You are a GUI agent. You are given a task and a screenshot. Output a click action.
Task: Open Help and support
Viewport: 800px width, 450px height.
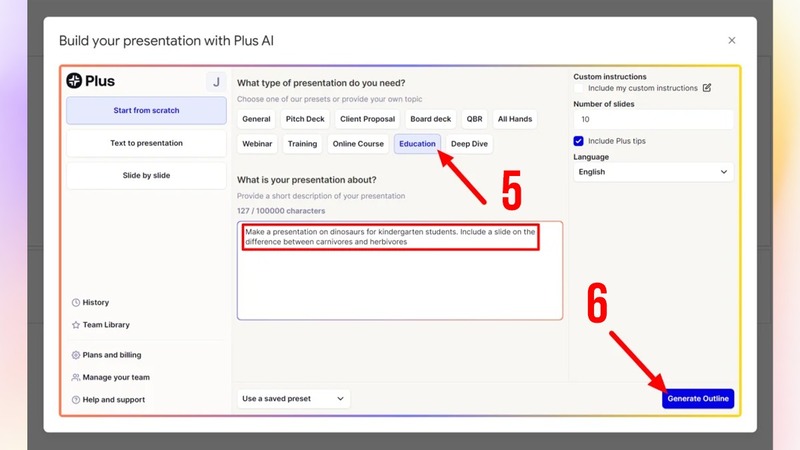[x=113, y=400]
